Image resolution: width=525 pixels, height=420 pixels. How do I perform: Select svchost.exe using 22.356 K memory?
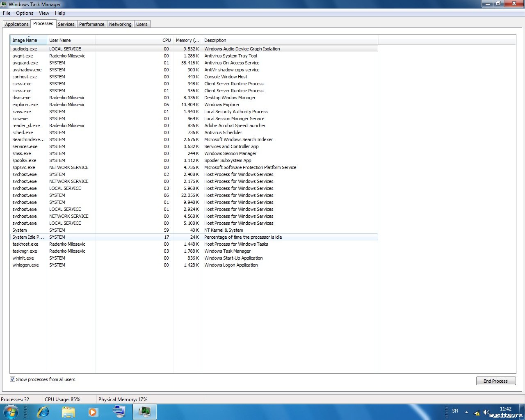[x=194, y=195]
